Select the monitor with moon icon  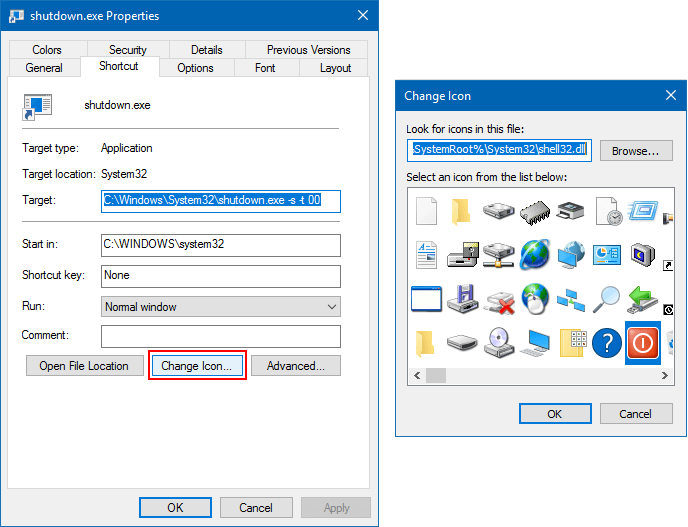click(643, 255)
